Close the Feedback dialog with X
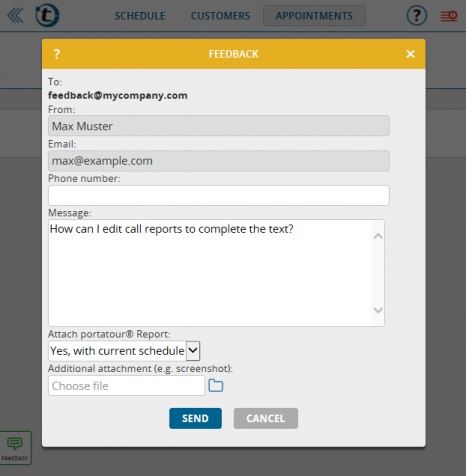 [410, 54]
